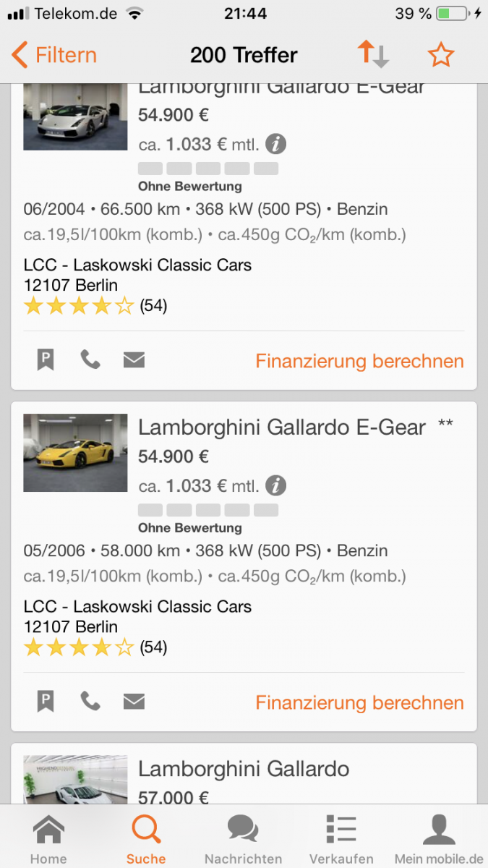
Task: Open the sort order arrows icon
Action: click(x=373, y=55)
